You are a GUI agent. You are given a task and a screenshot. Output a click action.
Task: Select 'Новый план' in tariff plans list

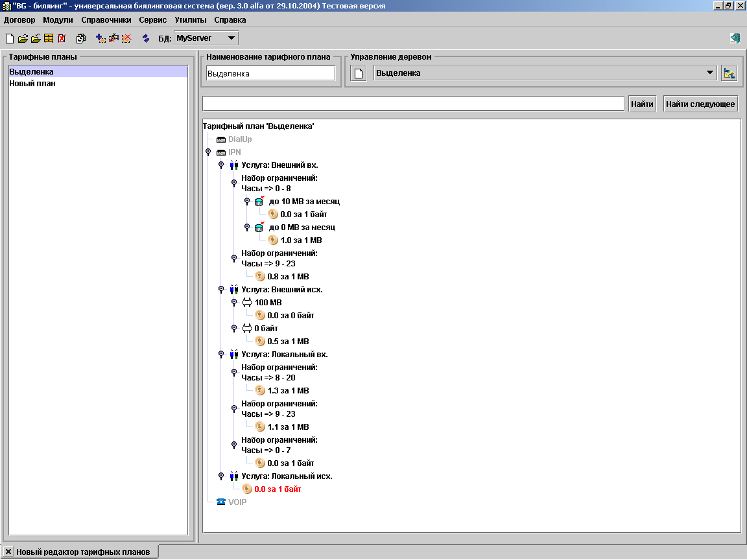coord(32,84)
